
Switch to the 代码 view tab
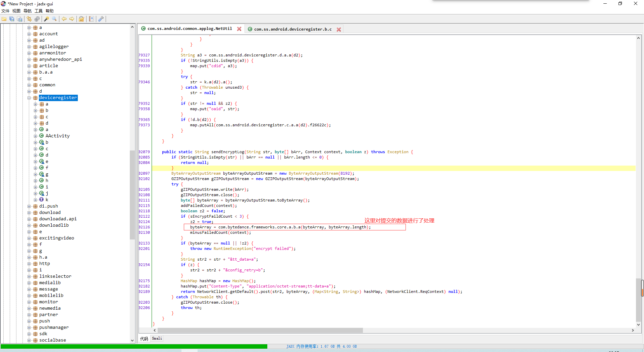pyautogui.click(x=144, y=339)
